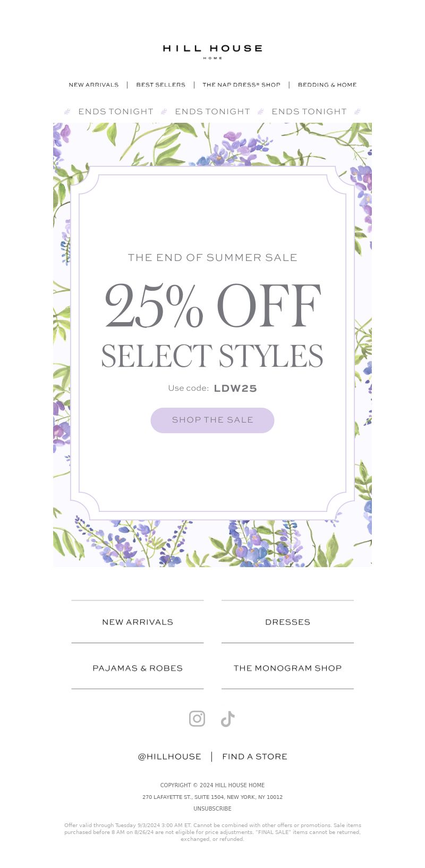Open the Dresses category tile
The height and width of the screenshot is (868, 425).
(287, 622)
